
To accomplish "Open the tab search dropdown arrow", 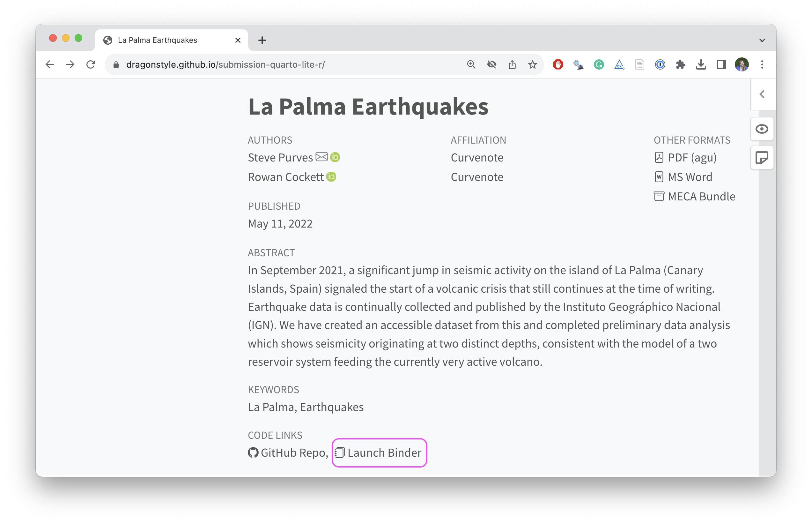I will click(762, 40).
